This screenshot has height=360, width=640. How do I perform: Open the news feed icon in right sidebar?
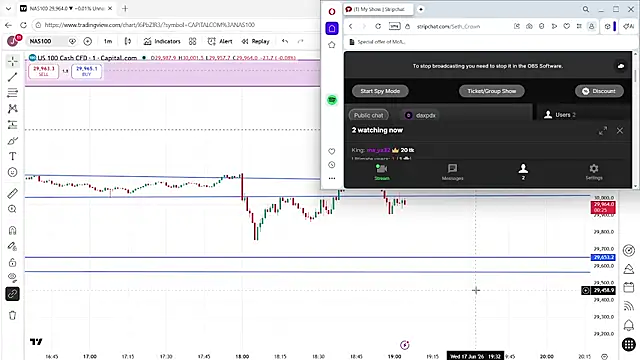click(629, 306)
